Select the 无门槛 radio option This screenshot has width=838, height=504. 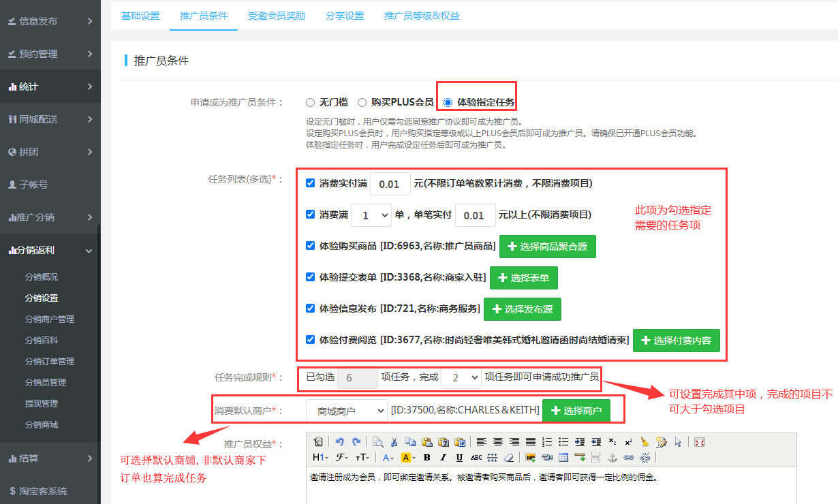coord(311,103)
